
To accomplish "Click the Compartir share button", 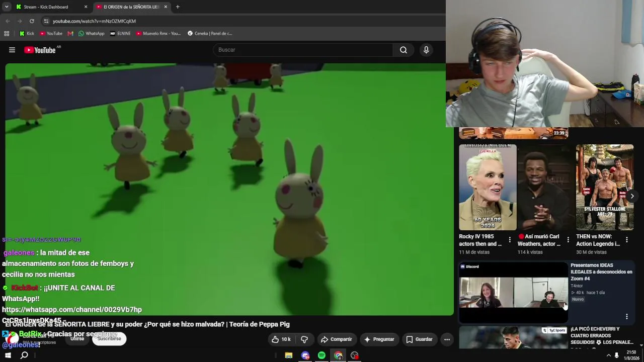I will tap(337, 339).
